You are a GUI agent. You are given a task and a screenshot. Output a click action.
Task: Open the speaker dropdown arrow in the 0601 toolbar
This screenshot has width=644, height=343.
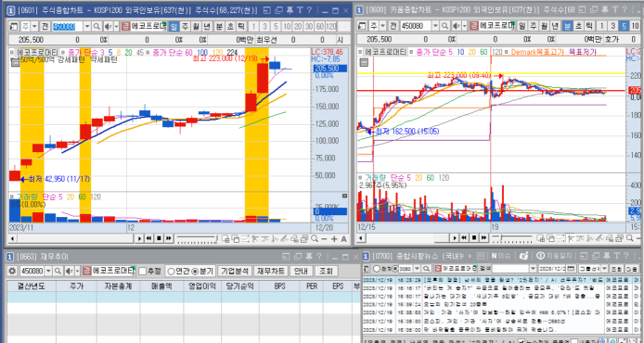116,27
